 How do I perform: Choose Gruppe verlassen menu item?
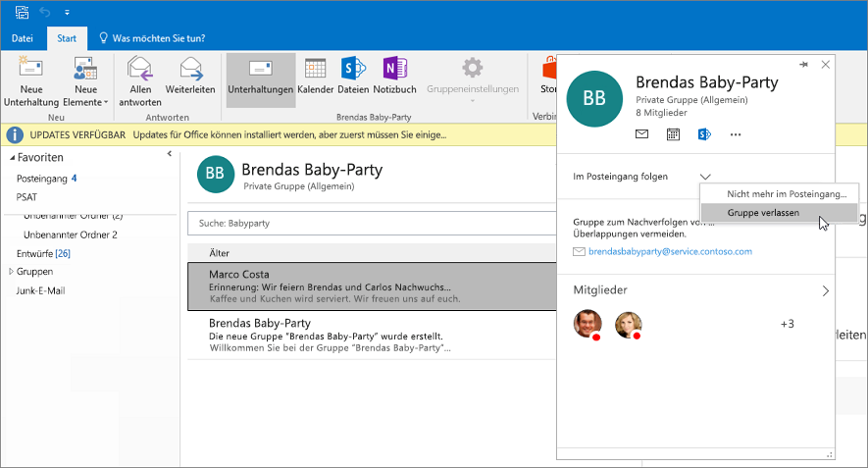click(780, 213)
